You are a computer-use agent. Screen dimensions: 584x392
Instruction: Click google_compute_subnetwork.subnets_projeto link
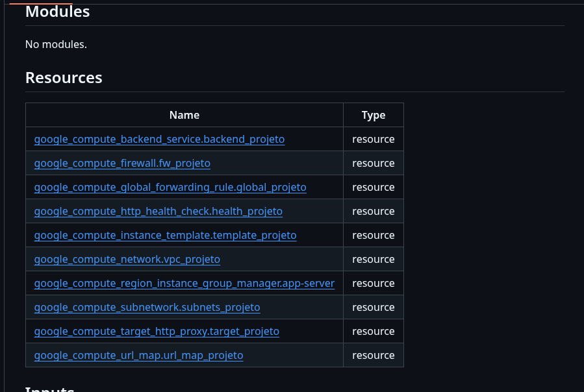tap(147, 307)
